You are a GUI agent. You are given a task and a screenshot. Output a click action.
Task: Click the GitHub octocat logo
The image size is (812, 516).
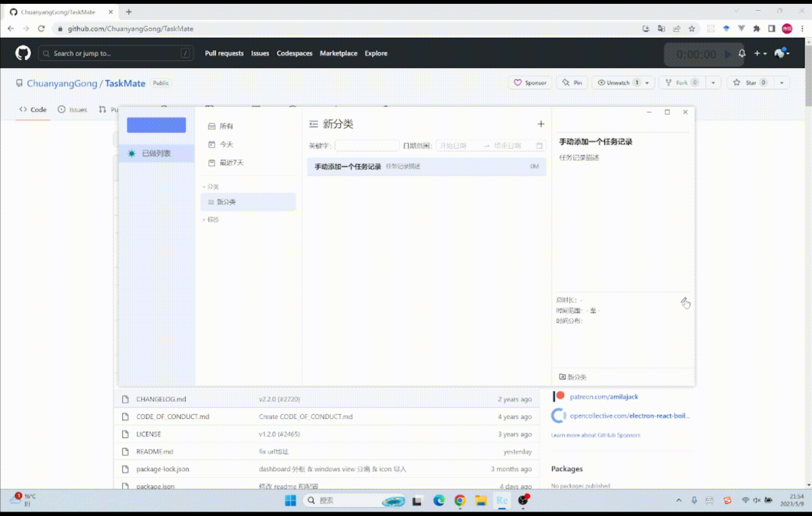[22, 53]
